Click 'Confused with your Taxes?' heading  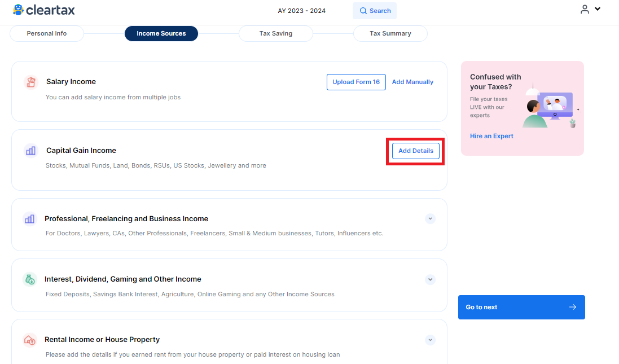point(495,82)
